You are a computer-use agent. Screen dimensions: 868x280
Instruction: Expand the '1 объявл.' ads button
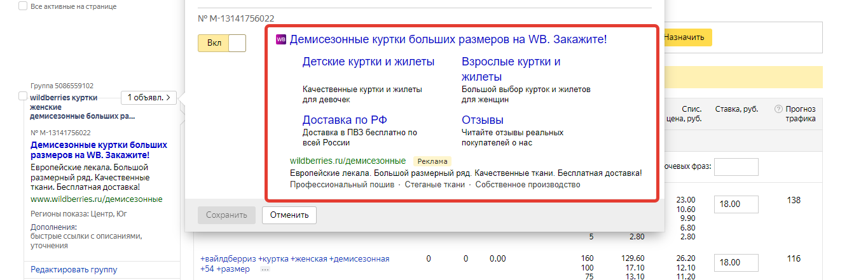coord(149,98)
